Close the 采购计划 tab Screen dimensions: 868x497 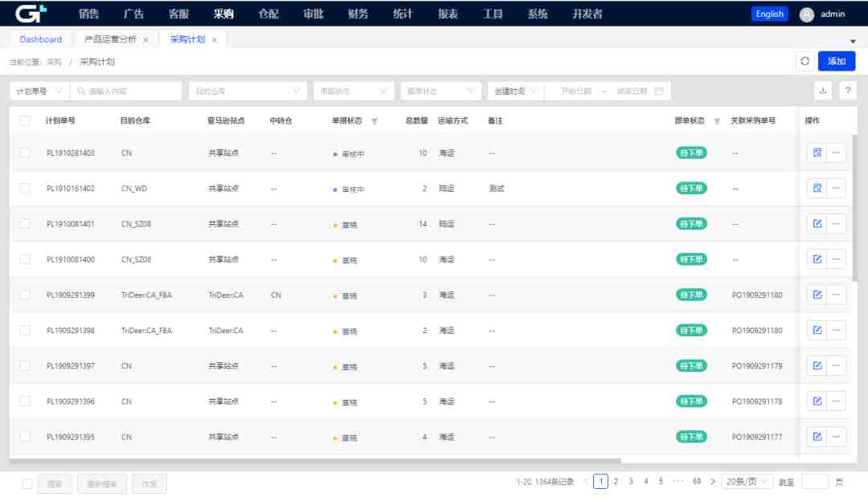click(215, 40)
